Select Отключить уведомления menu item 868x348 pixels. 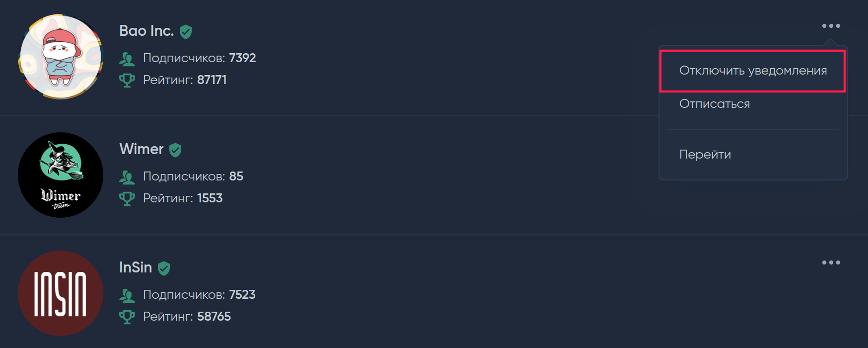(x=753, y=71)
